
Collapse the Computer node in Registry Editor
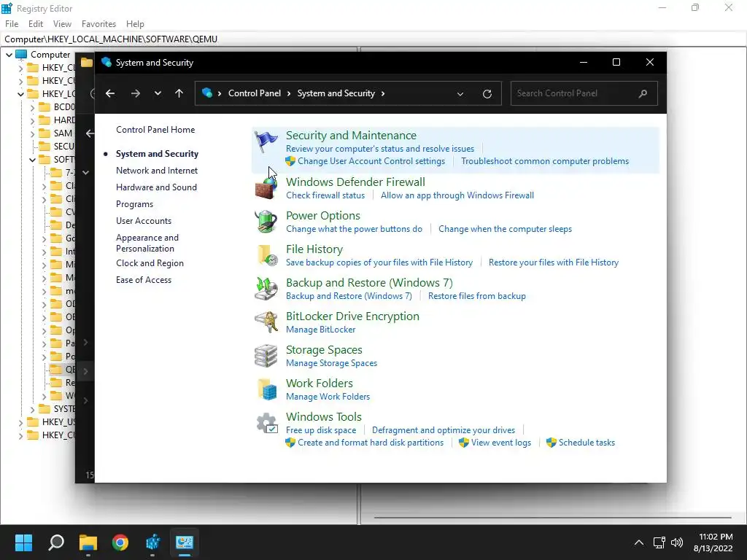coord(9,55)
